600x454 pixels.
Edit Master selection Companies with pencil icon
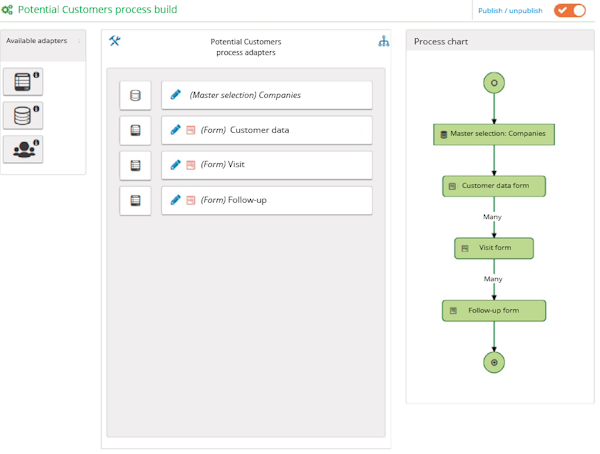[176, 94]
